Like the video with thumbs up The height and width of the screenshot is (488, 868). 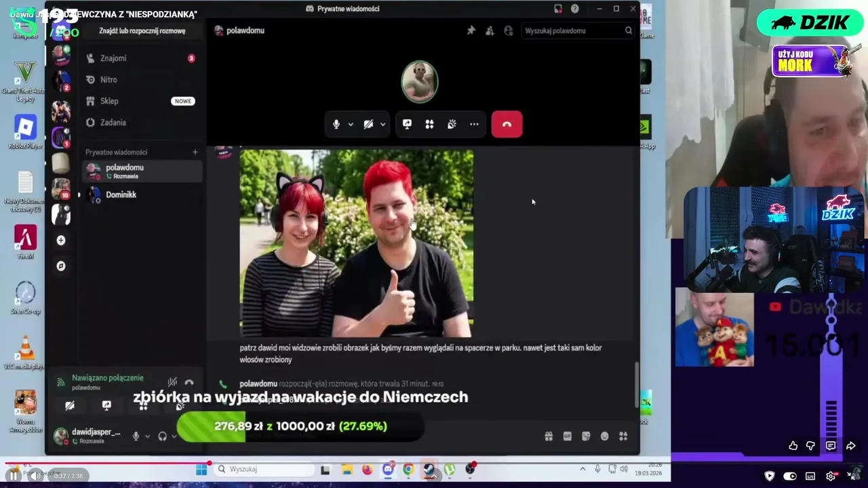793,446
